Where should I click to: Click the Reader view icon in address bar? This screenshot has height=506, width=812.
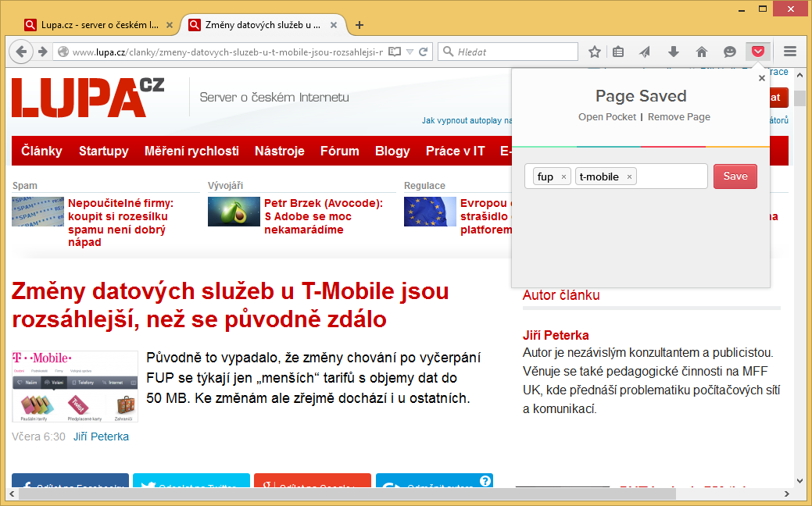[x=395, y=52]
